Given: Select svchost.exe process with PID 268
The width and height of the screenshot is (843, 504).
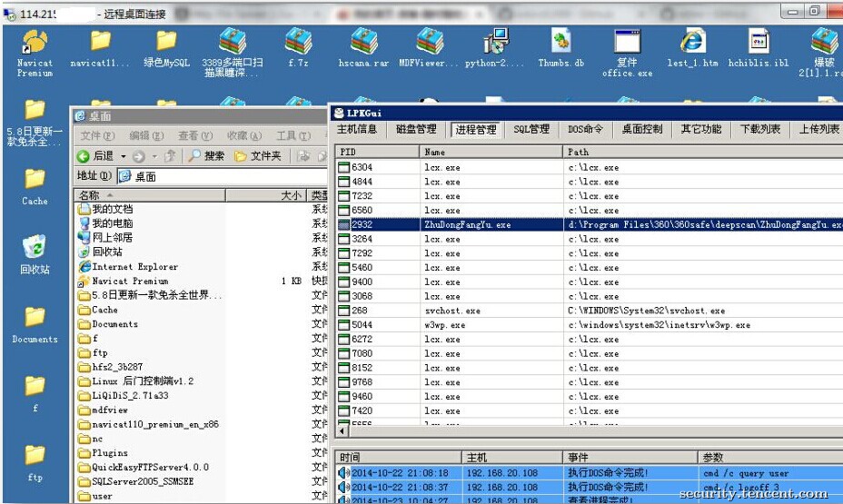Looking at the screenshot, I should (x=590, y=311).
